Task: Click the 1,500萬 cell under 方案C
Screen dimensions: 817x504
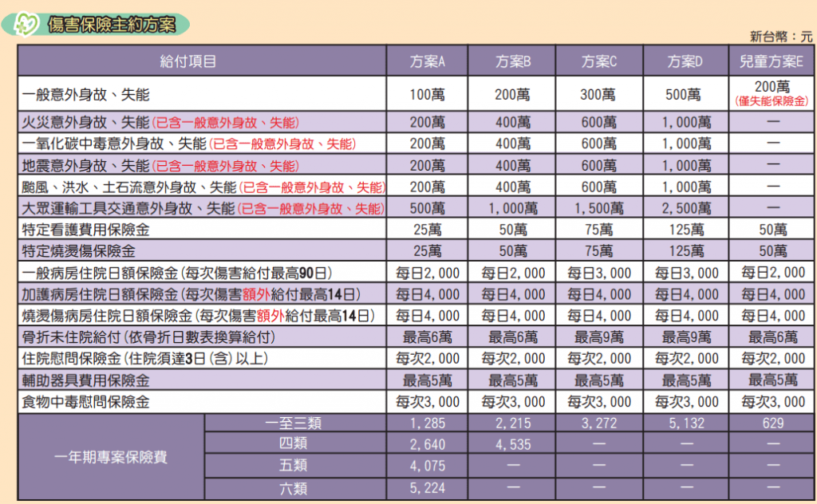Action: [x=598, y=208]
